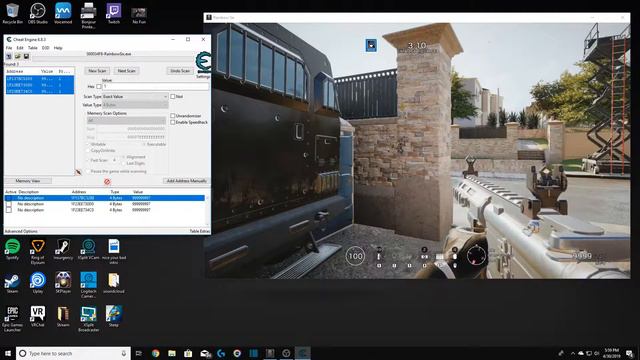
Task: Open Chrome from the taskbar
Action: point(156,353)
